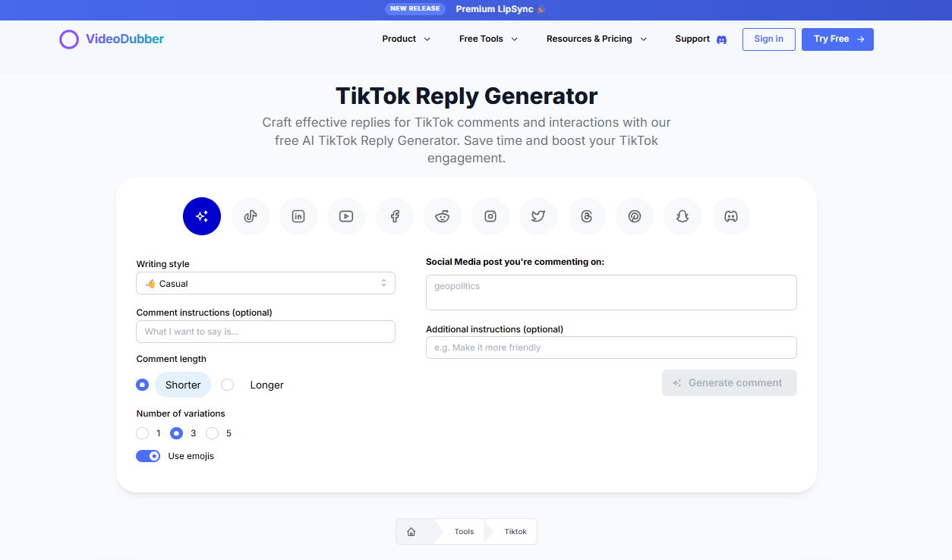
Task: Focus the Comment instructions input field
Action: click(266, 332)
